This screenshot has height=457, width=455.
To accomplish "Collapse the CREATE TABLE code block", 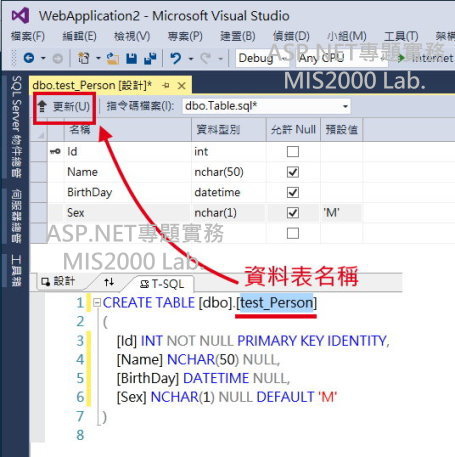I will (97, 303).
